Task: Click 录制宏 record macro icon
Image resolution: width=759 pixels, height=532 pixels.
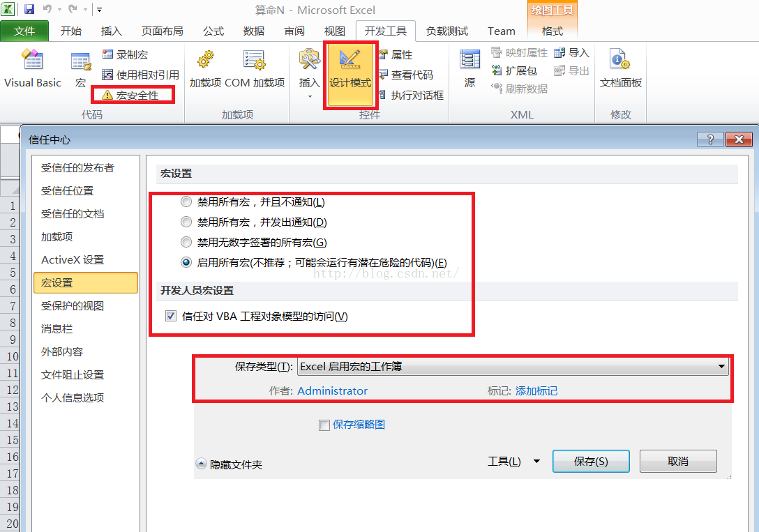Action: coord(107,54)
